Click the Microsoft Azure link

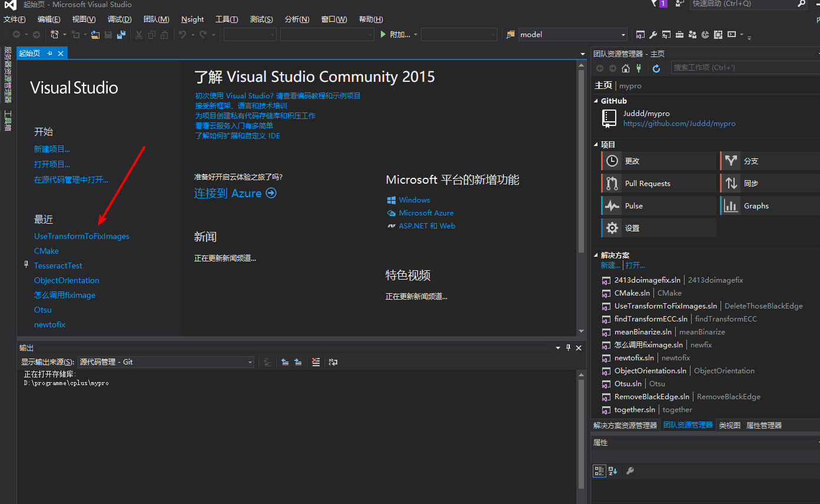(x=426, y=213)
